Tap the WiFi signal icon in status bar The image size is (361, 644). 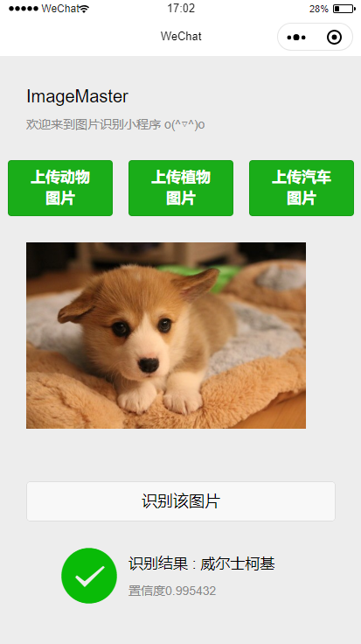pos(84,9)
